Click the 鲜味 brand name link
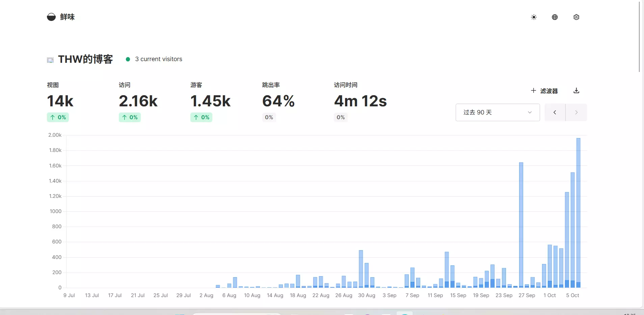644x315 pixels. click(67, 17)
